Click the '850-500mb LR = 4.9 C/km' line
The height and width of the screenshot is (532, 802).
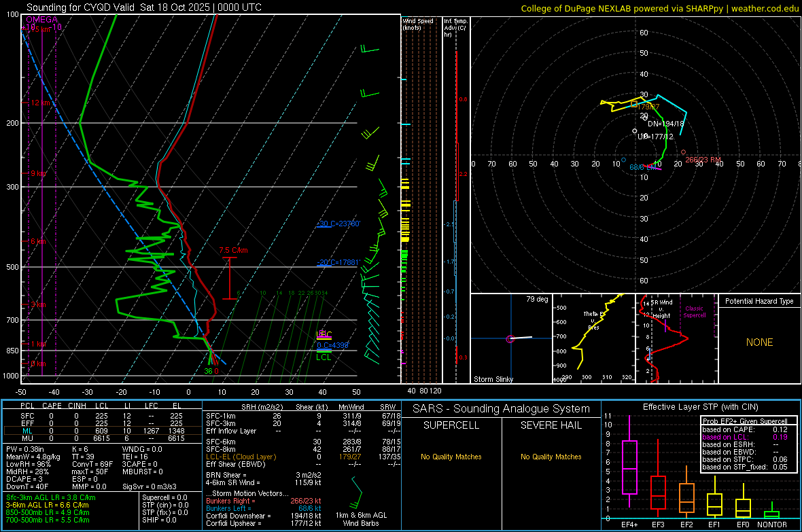(48, 512)
